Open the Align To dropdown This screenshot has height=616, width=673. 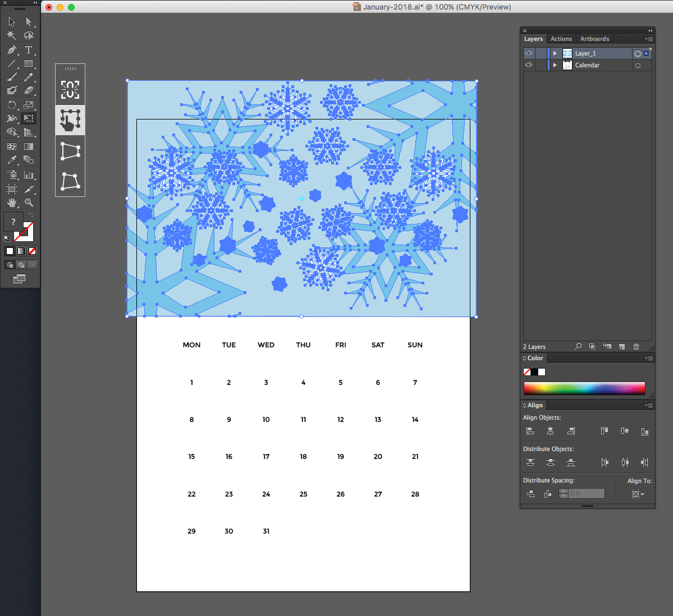click(x=638, y=494)
